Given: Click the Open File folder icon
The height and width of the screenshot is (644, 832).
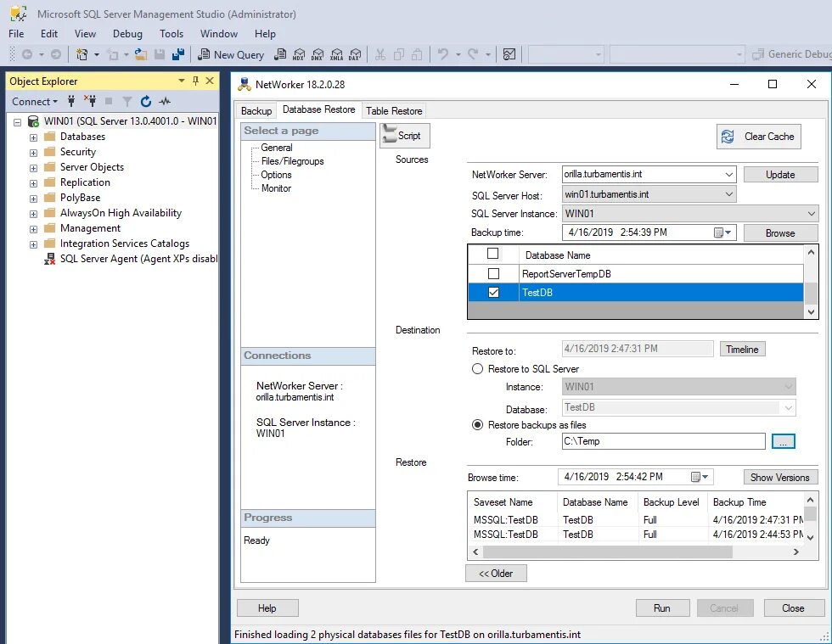Looking at the screenshot, I should (x=141, y=54).
